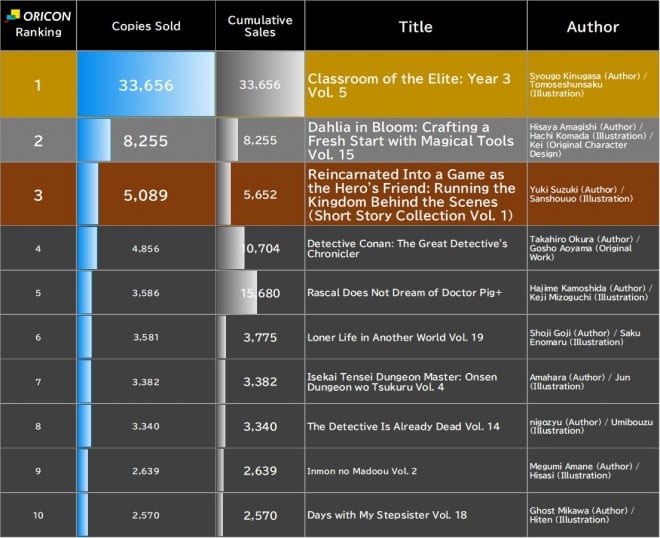The width and height of the screenshot is (660, 538).
Task: Click the ORICON logo icon
Action: (x=13, y=16)
